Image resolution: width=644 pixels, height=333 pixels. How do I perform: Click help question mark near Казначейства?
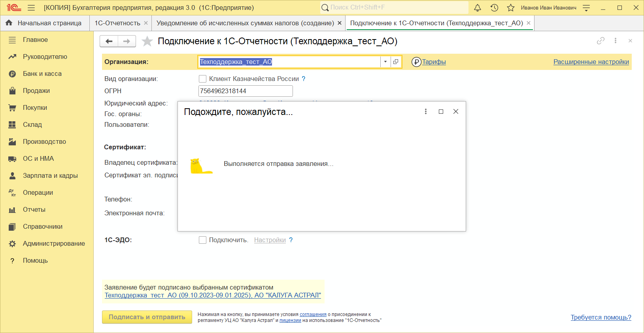(x=304, y=79)
